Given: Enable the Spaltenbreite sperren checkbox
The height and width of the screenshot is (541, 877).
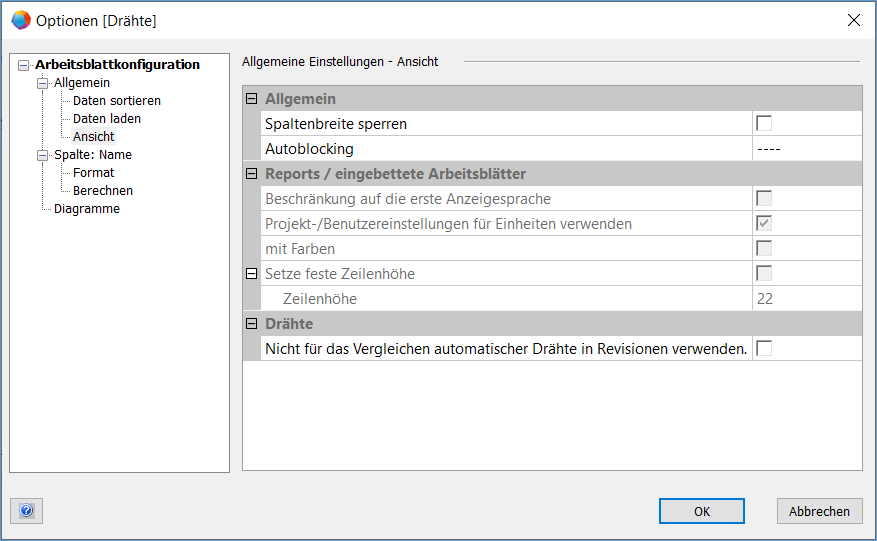Looking at the screenshot, I should pos(764,124).
